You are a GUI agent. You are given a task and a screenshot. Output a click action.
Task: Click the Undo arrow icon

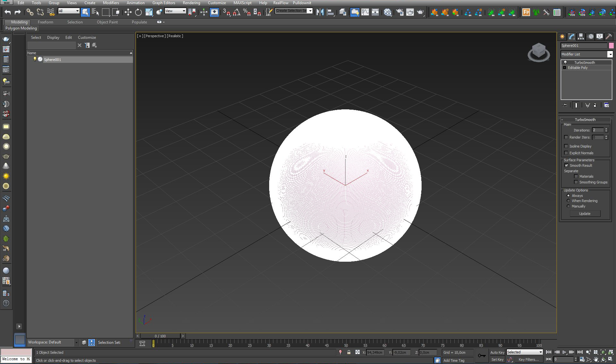tap(8, 12)
